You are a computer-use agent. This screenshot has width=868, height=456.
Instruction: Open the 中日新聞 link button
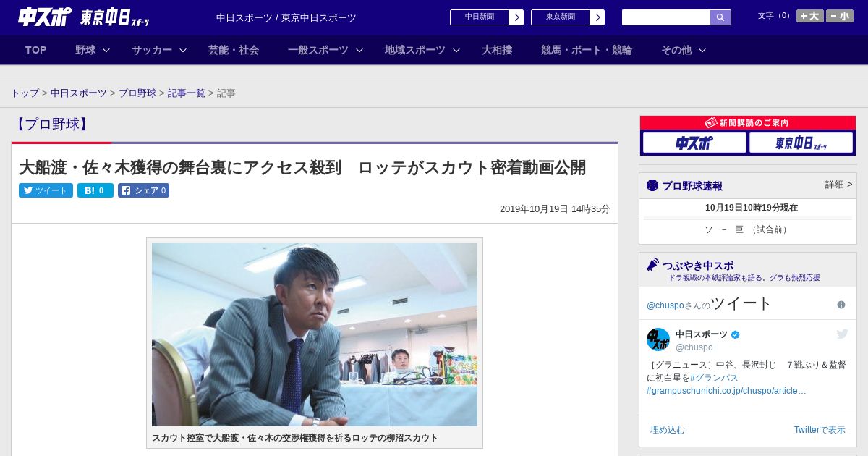tap(479, 17)
